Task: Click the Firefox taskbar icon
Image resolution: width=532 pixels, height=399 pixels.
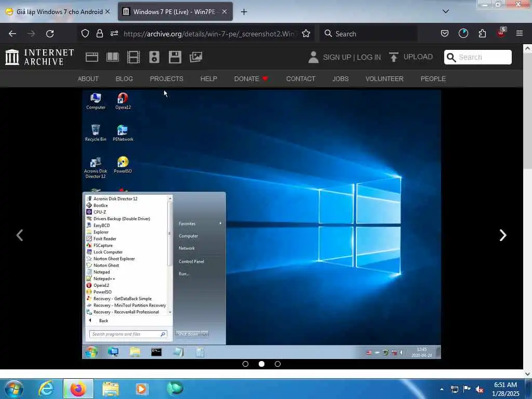Action: click(78, 389)
